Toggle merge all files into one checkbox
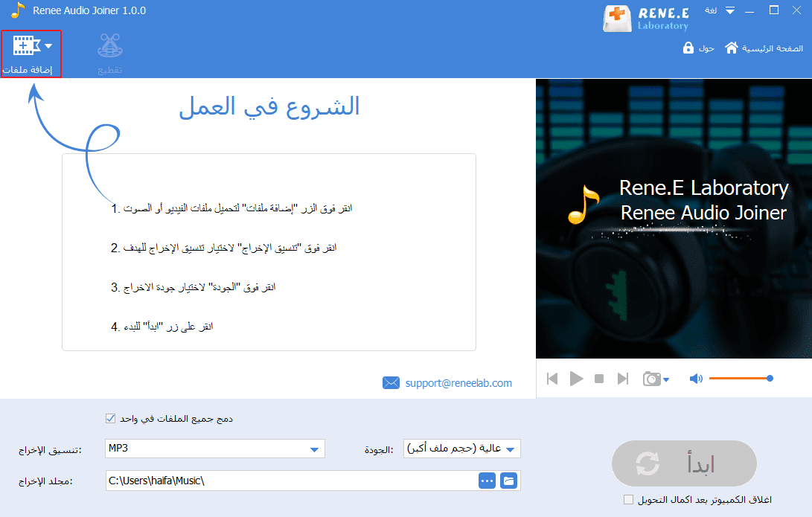Viewport: 812px width, 517px height. tap(110, 418)
